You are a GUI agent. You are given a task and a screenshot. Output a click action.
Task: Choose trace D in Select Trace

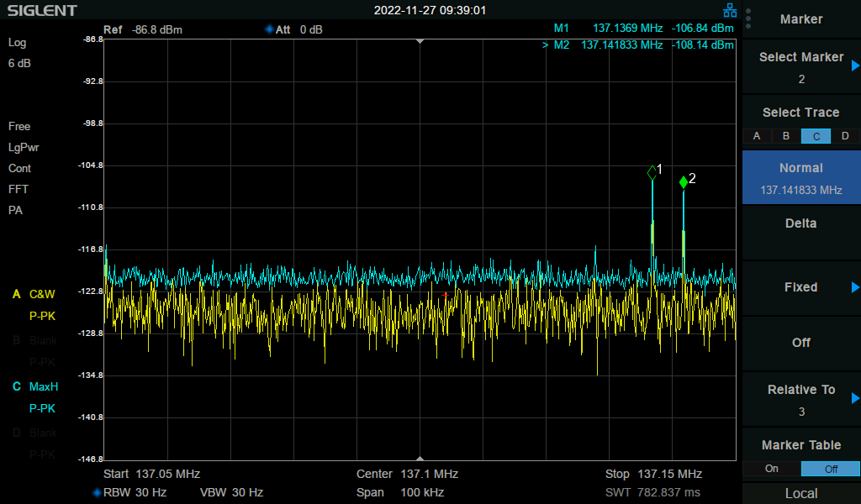[845, 136]
